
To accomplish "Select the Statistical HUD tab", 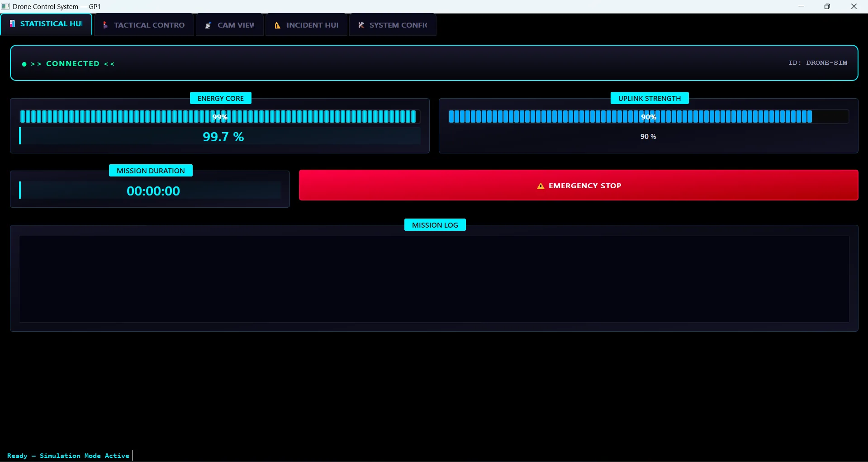I will click(46, 24).
